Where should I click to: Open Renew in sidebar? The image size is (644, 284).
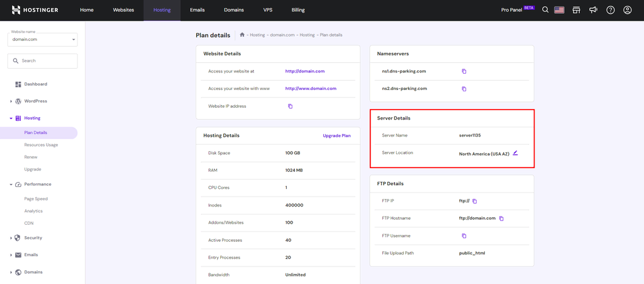(x=31, y=157)
